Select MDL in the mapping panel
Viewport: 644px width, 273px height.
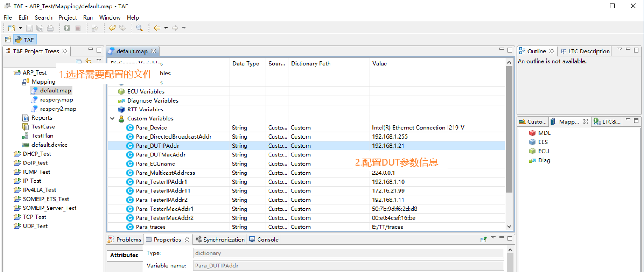click(x=540, y=133)
